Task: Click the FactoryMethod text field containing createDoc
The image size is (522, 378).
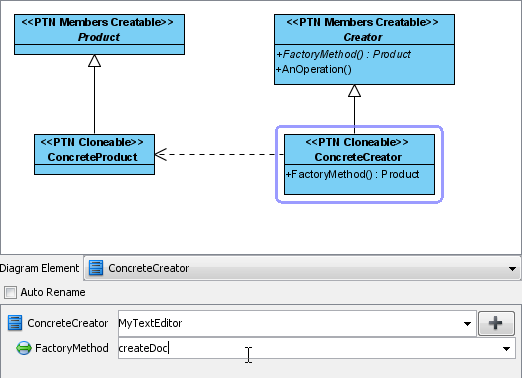Action: [317, 348]
